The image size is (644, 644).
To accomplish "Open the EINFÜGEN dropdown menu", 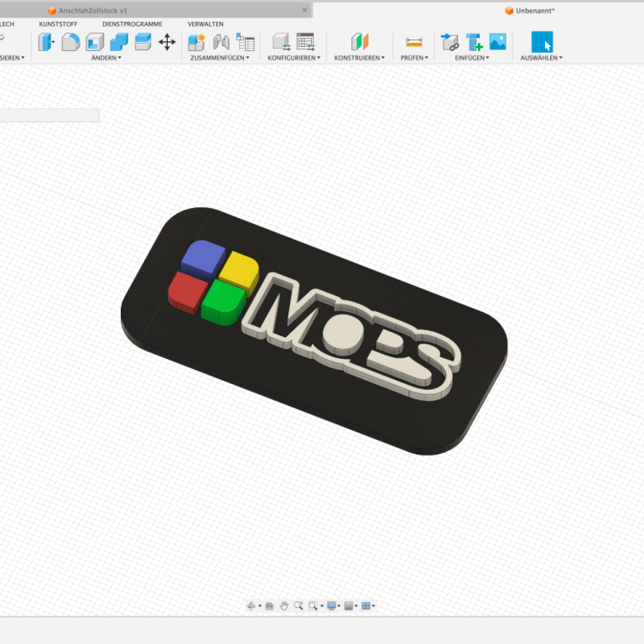I will pos(472,58).
